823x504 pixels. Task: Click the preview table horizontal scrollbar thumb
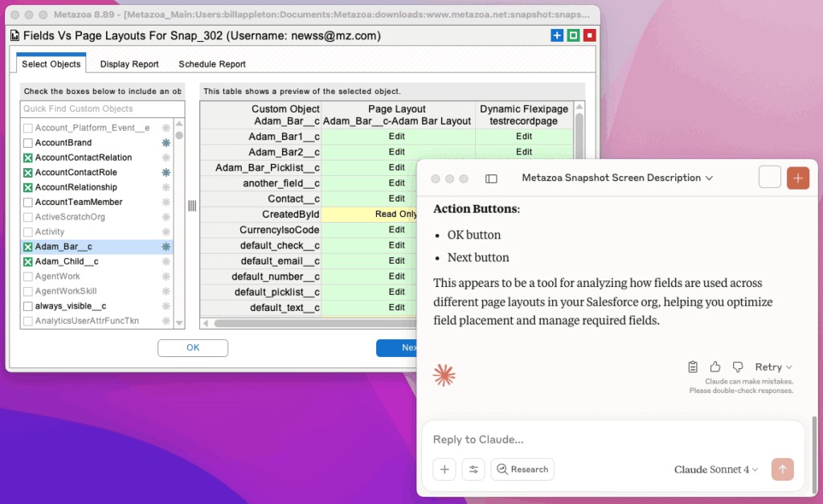tap(316, 323)
